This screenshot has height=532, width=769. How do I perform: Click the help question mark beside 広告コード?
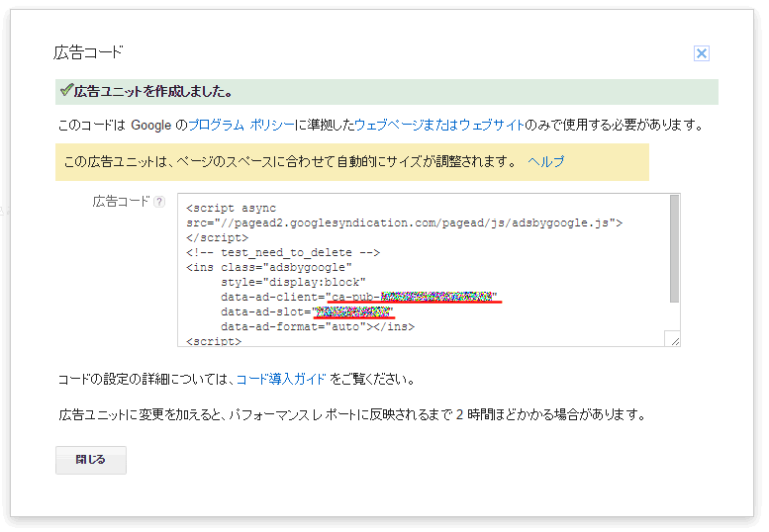coord(159,202)
